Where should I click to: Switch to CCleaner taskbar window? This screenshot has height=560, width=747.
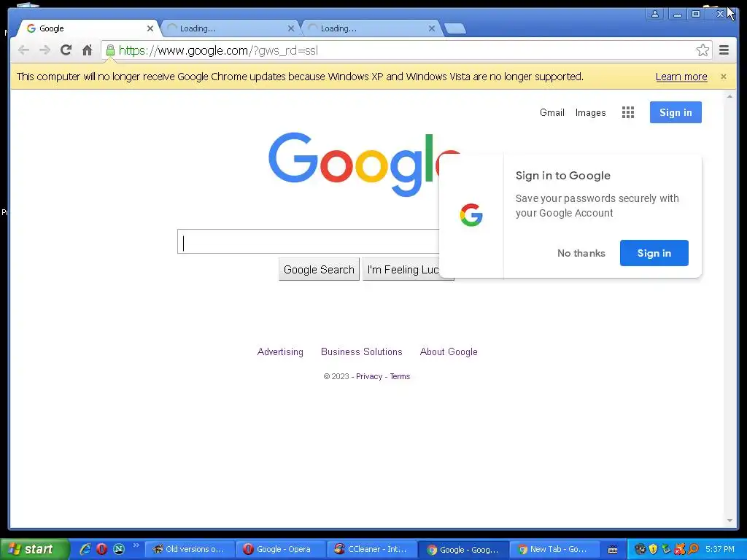click(372, 549)
